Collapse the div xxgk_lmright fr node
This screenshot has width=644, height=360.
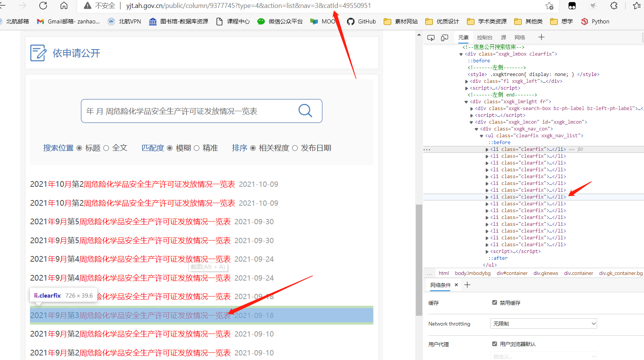[x=467, y=102]
